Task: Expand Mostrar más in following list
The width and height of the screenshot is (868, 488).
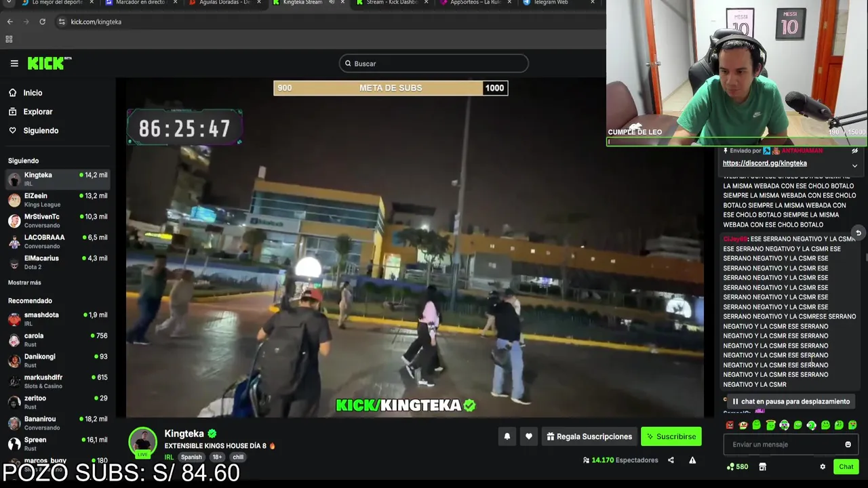Action: tap(24, 283)
